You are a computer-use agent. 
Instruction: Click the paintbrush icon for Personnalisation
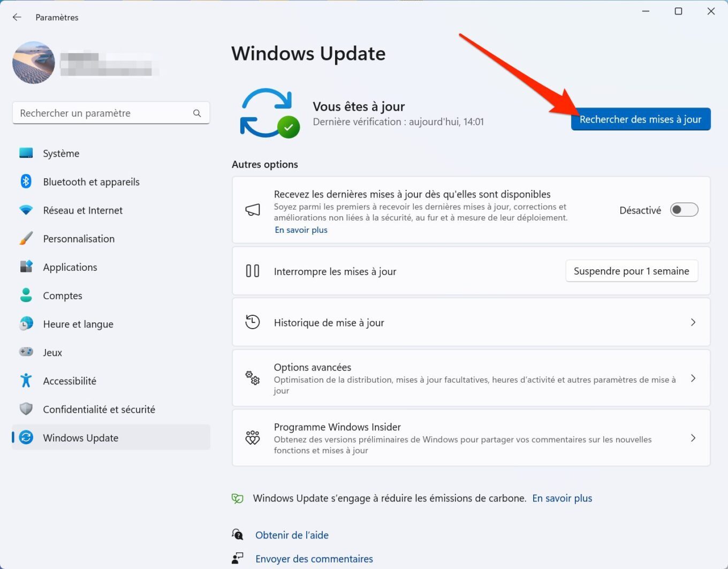click(26, 239)
